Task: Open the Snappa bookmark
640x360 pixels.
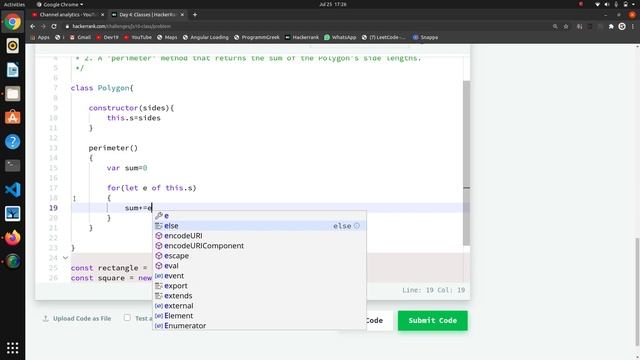Action: (425, 37)
